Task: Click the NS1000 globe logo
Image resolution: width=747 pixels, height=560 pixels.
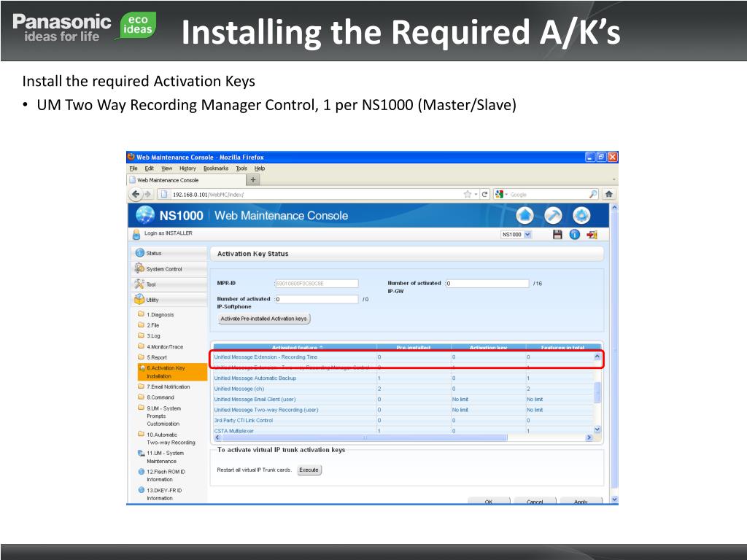Action: [x=145, y=215]
